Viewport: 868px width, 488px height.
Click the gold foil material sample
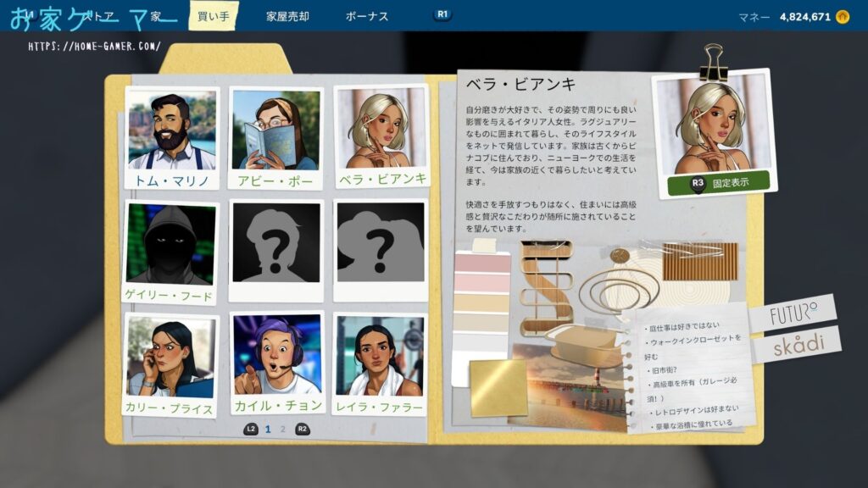pyautogui.click(x=498, y=386)
